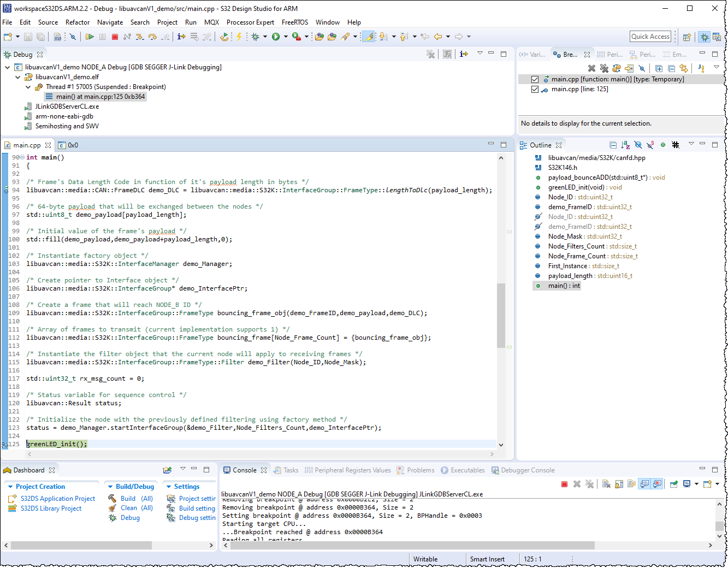Click the Step Over icon in toolbar

coord(152,37)
